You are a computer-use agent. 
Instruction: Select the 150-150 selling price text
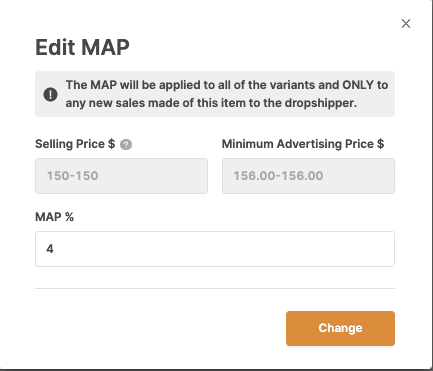72,176
